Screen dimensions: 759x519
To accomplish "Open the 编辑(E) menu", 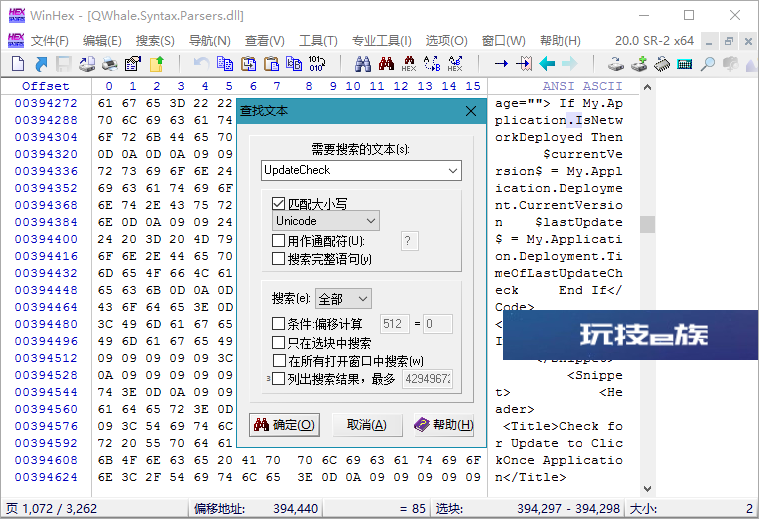I will 102,41.
